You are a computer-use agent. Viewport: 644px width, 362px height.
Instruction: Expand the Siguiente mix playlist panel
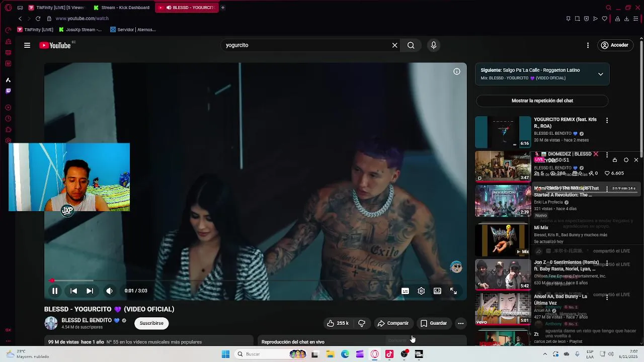[600, 74]
